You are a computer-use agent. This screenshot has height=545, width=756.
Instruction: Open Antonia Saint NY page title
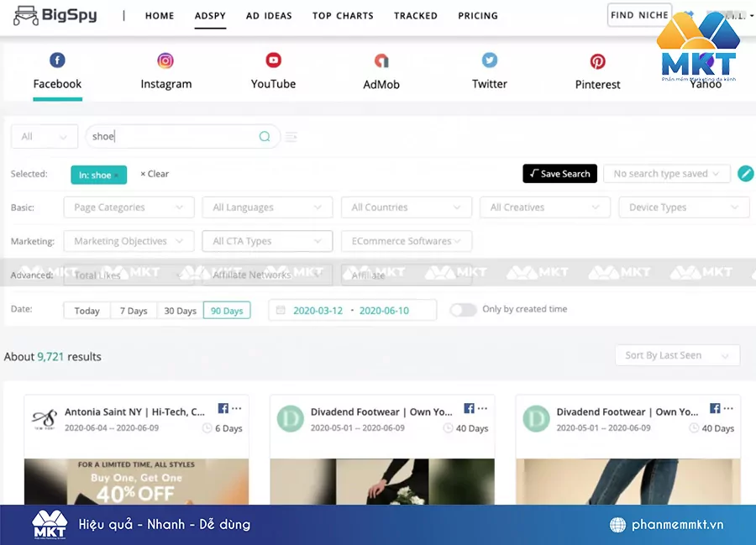click(x=134, y=412)
